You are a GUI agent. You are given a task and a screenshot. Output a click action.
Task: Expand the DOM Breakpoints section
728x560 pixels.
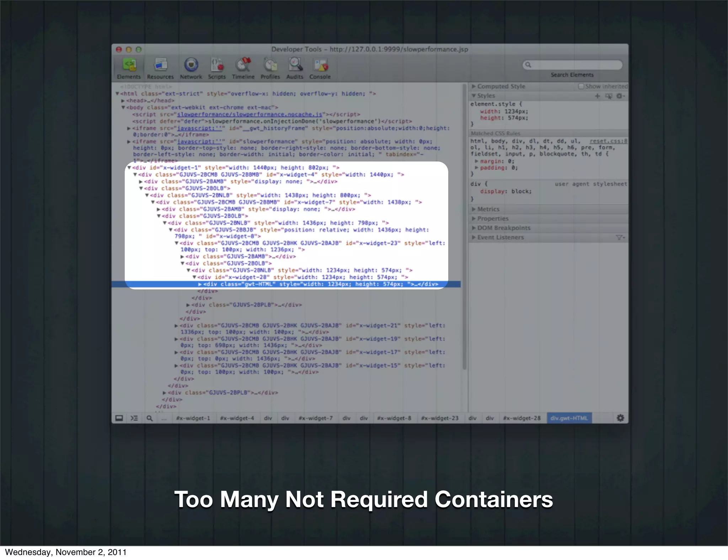(473, 228)
